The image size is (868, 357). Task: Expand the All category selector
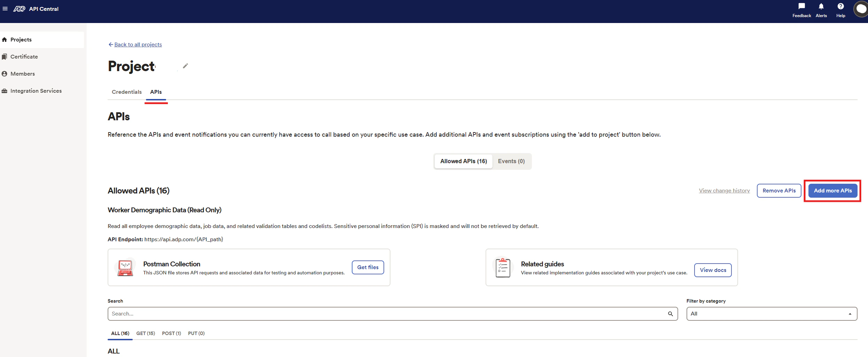tap(850, 313)
